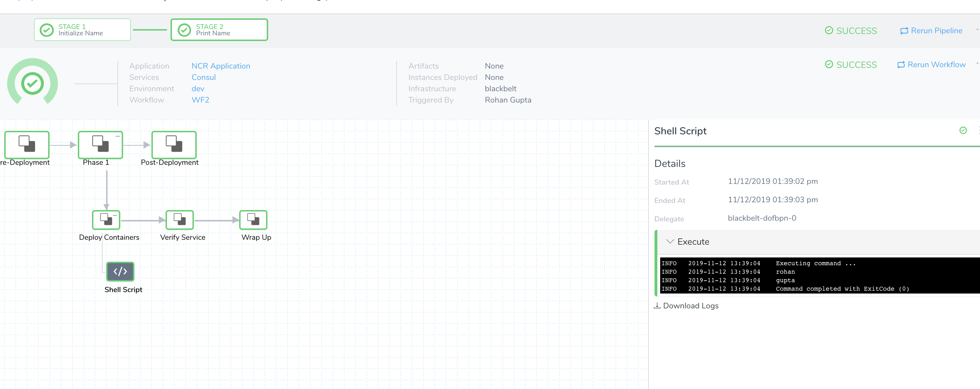Viewport: 980px width, 389px height.
Task: Open the Consul service link
Action: point(203,77)
